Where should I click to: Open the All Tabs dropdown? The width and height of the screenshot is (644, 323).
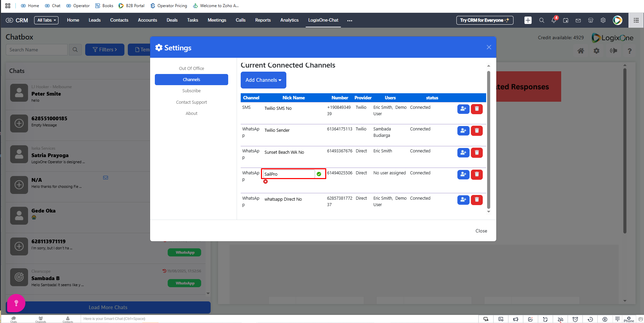[46, 20]
